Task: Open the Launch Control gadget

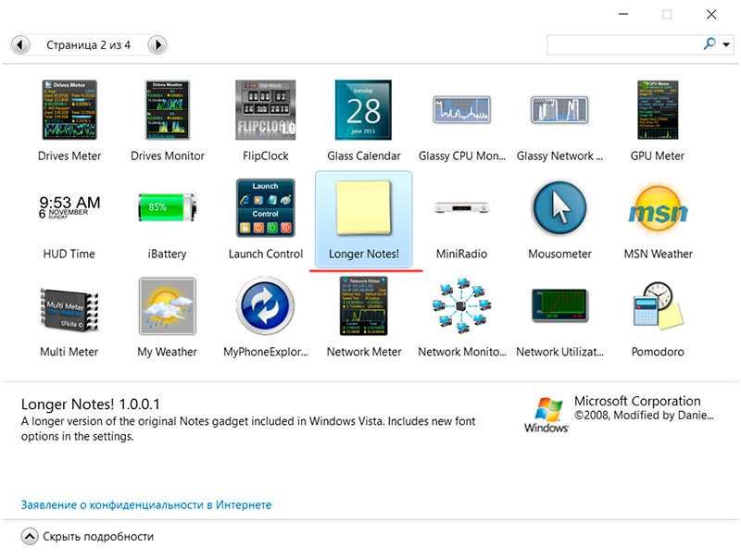Action: 266,208
